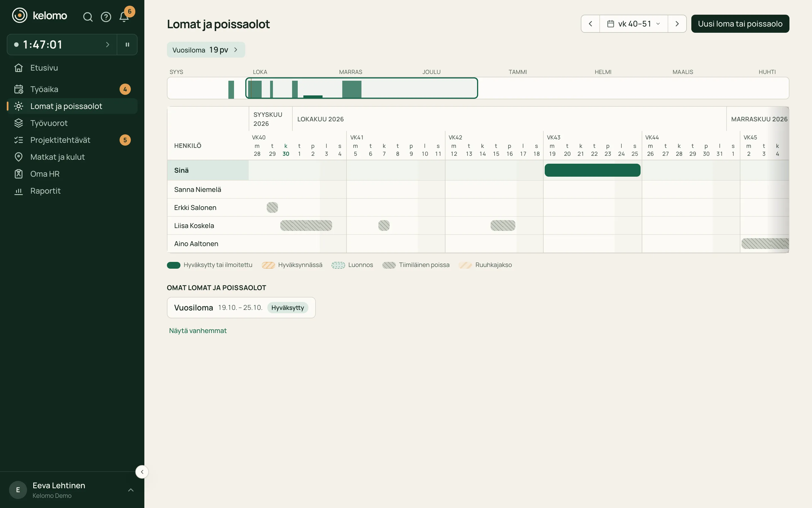Click the Sanna Niemelä row name
The width and height of the screenshot is (812, 508).
[x=198, y=189]
